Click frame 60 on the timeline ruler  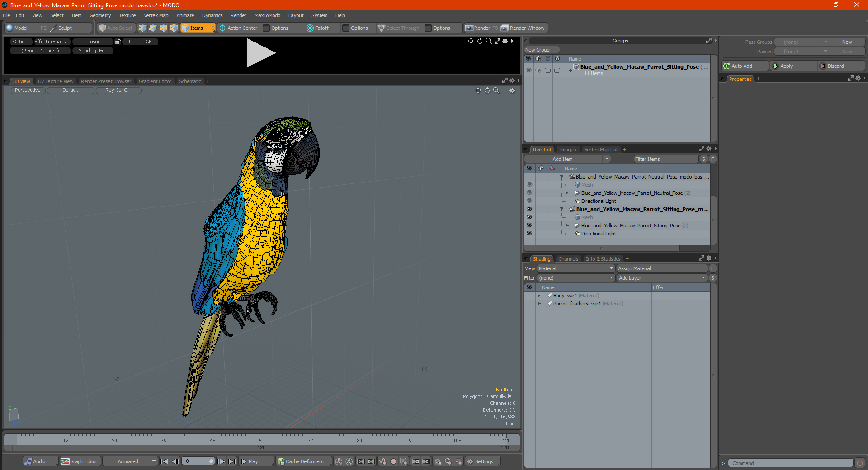[x=261, y=440]
